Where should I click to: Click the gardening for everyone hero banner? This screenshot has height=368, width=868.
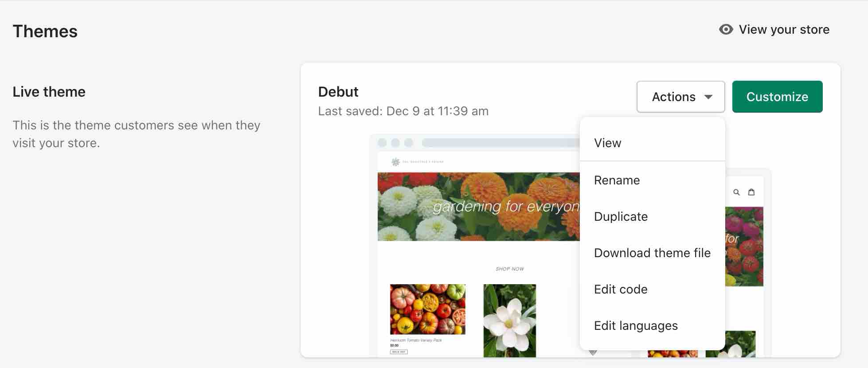tap(479, 206)
